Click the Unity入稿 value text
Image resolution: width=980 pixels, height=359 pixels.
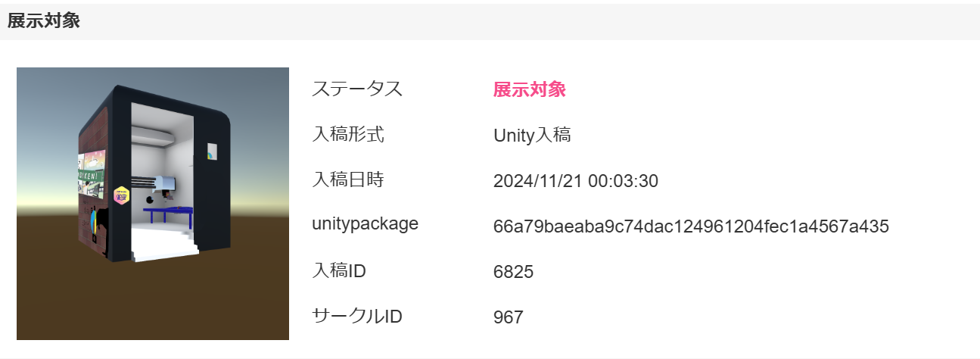[532, 136]
